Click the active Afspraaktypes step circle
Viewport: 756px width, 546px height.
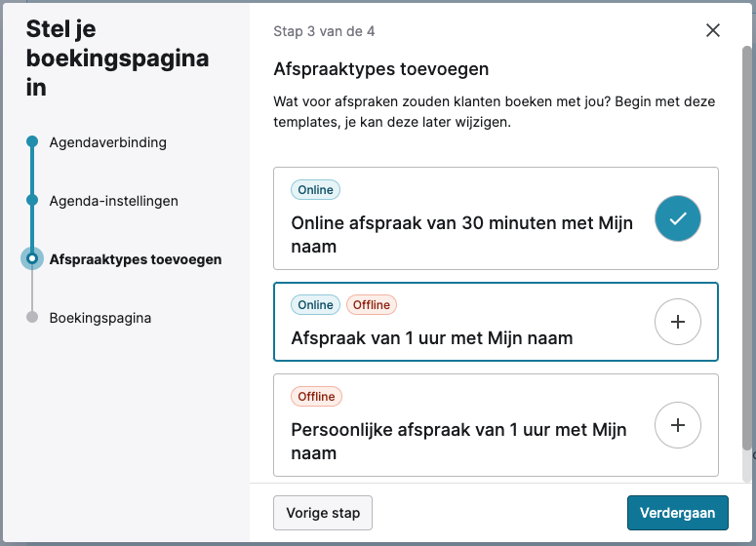coord(32,259)
